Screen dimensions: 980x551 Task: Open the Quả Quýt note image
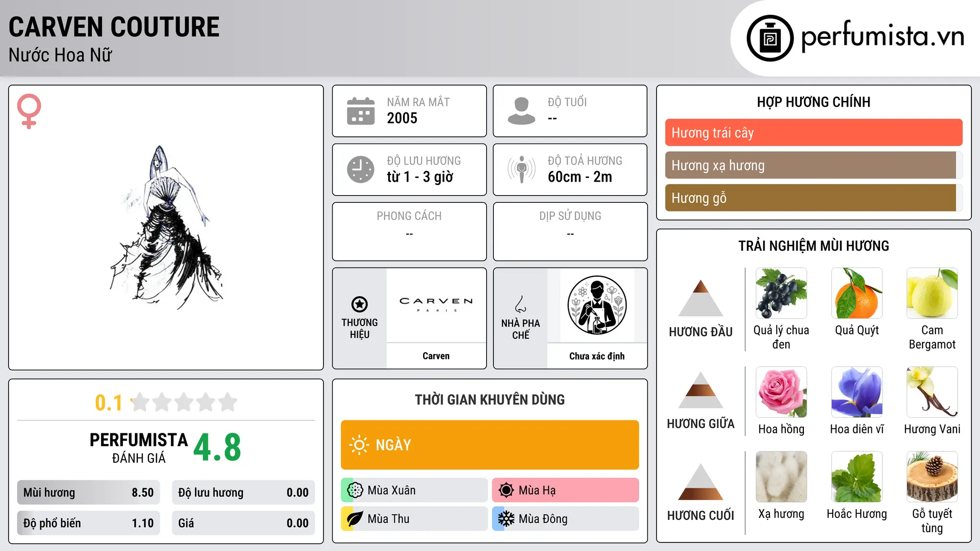click(857, 293)
